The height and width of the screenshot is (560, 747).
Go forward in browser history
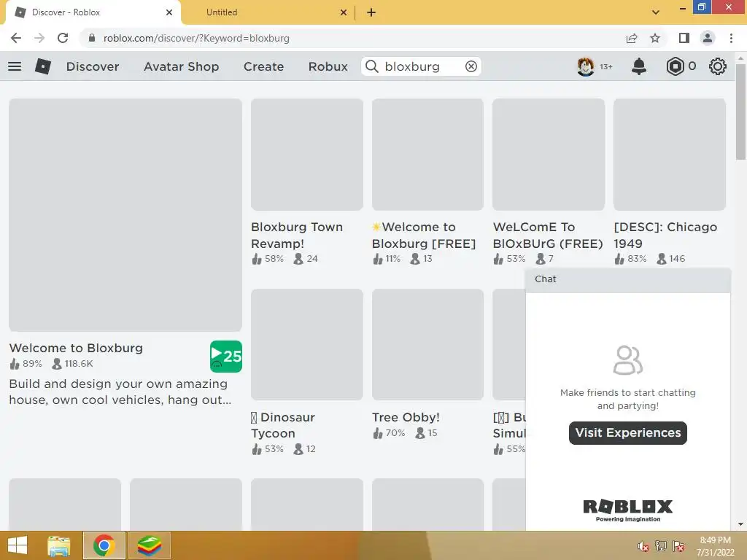[x=39, y=38]
